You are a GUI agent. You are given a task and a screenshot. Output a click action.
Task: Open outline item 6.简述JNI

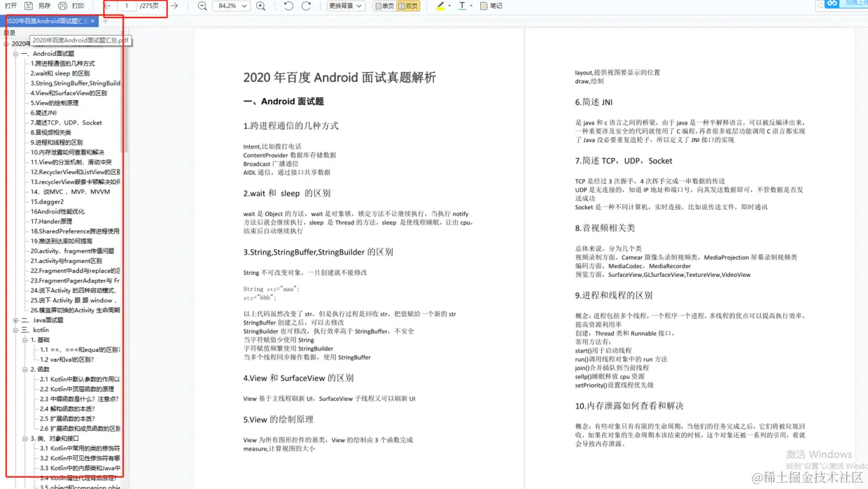[x=43, y=113]
